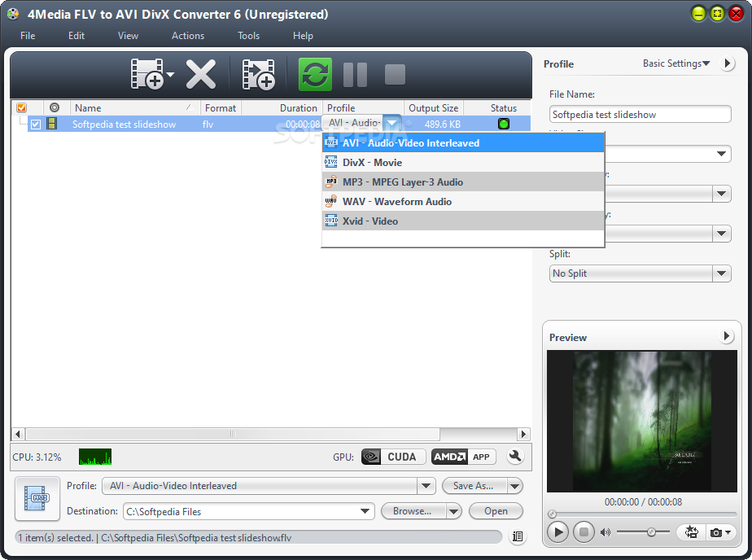Open bottom Profile combo box
Viewport: 752px width, 560px height.
pyautogui.click(x=269, y=486)
